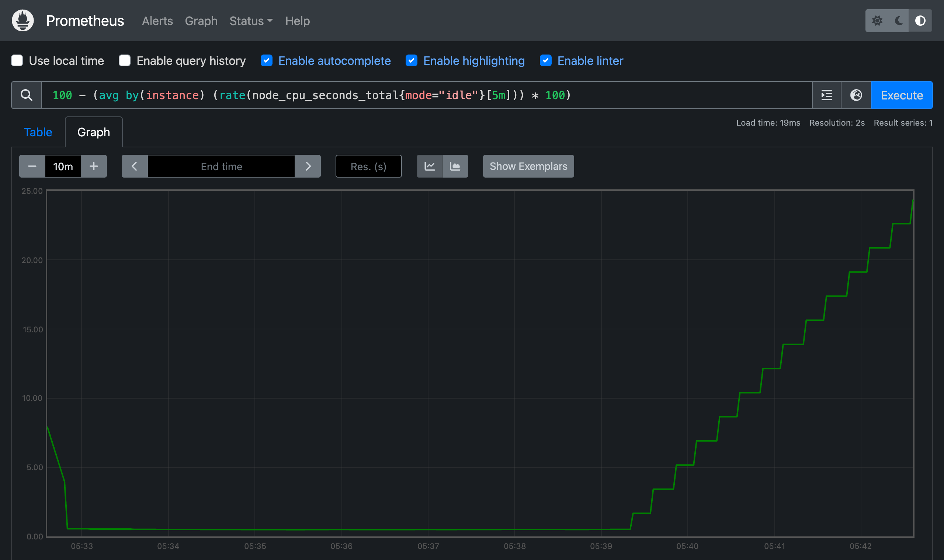Show unstacked line graph

[x=429, y=166]
